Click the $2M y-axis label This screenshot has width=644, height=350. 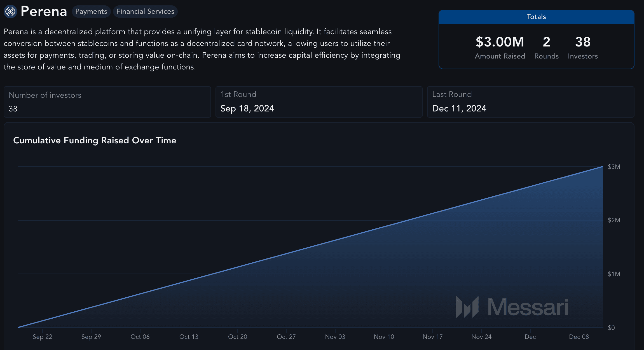coord(614,220)
